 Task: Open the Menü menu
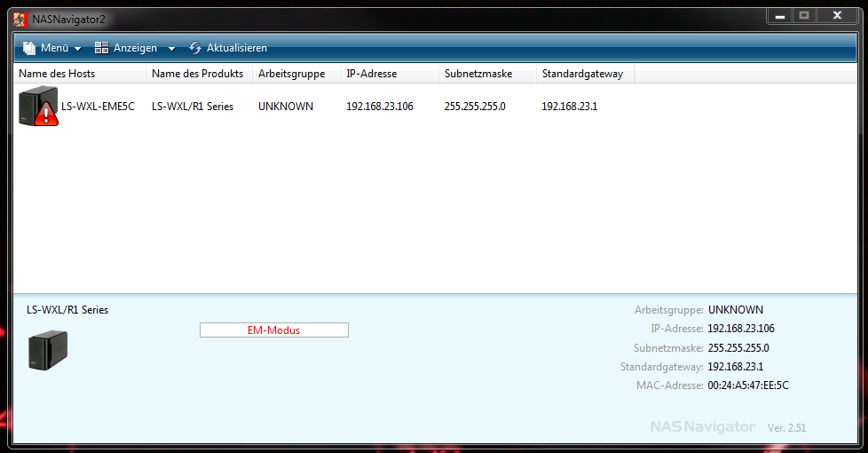point(54,48)
